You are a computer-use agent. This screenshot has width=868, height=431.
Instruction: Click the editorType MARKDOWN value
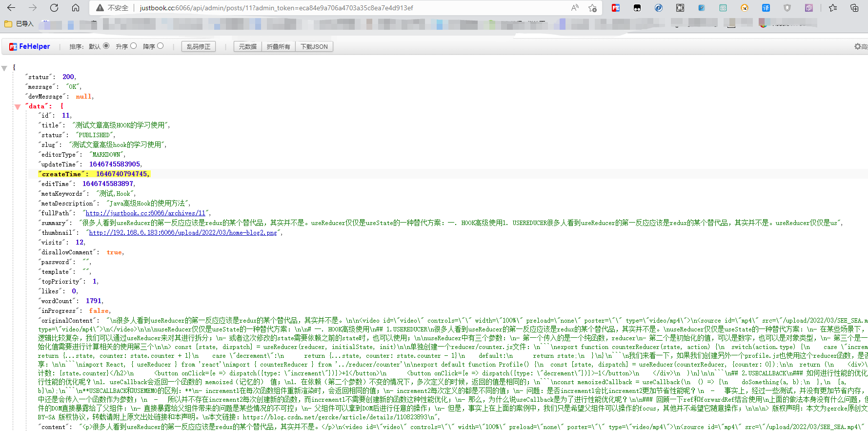click(106, 155)
